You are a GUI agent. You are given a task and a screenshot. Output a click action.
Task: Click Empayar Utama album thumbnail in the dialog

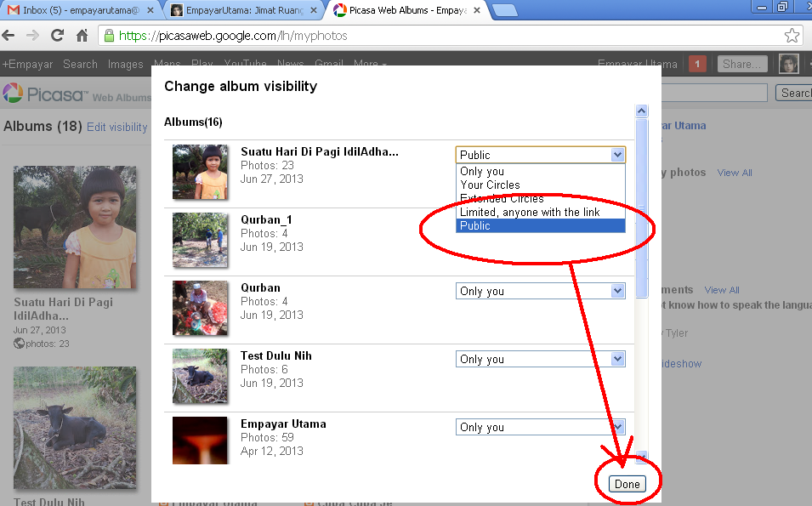(x=200, y=441)
